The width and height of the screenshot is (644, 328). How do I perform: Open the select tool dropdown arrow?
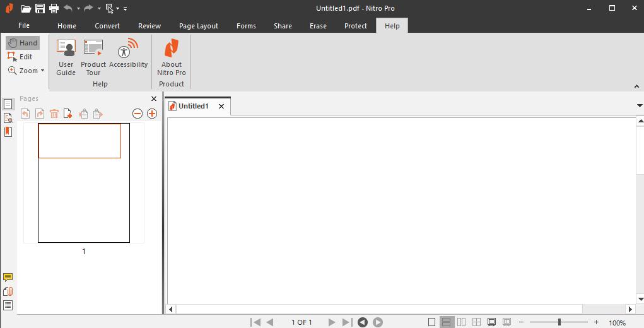117,8
